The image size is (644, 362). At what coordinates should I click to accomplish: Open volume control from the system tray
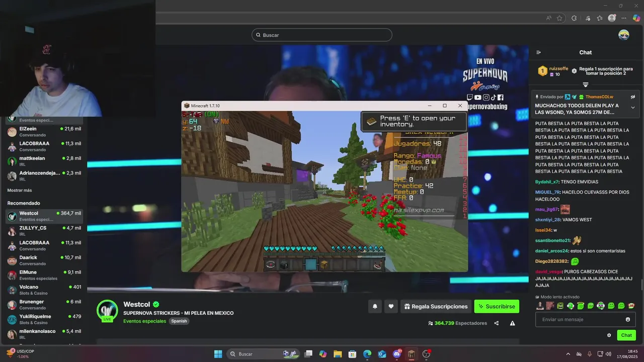pos(609,354)
